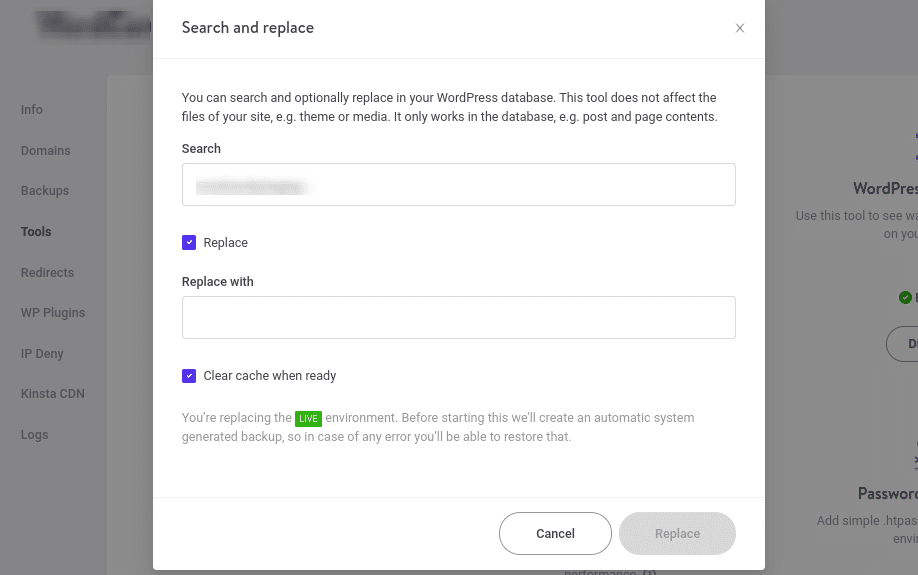Select Tools in the sidebar menu
This screenshot has width=918, height=575.
tap(36, 232)
